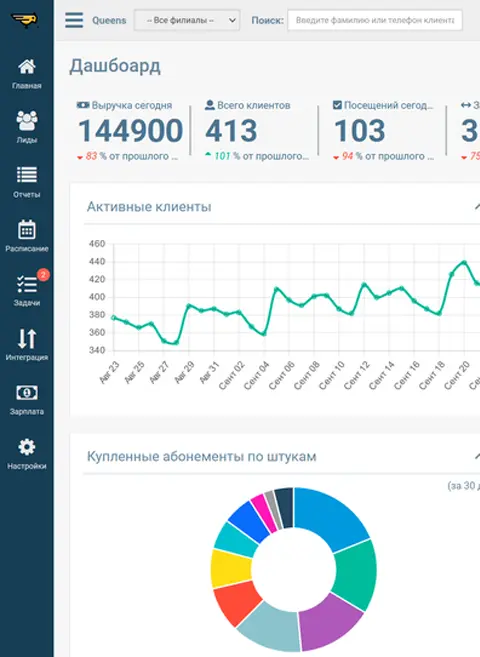Click the Queens company name link
The width and height of the screenshot is (480, 657).
click(x=109, y=20)
